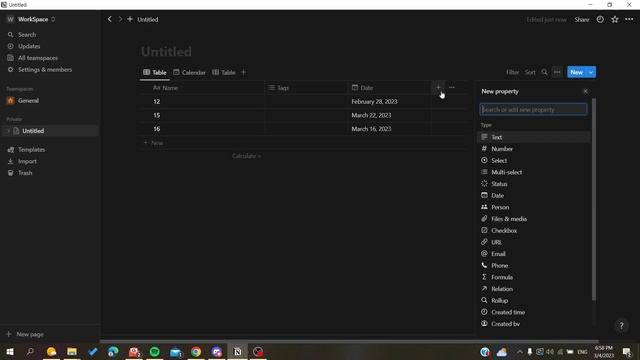Select the Untitled page in sidebar
The image size is (640, 360).
tap(50, 131)
